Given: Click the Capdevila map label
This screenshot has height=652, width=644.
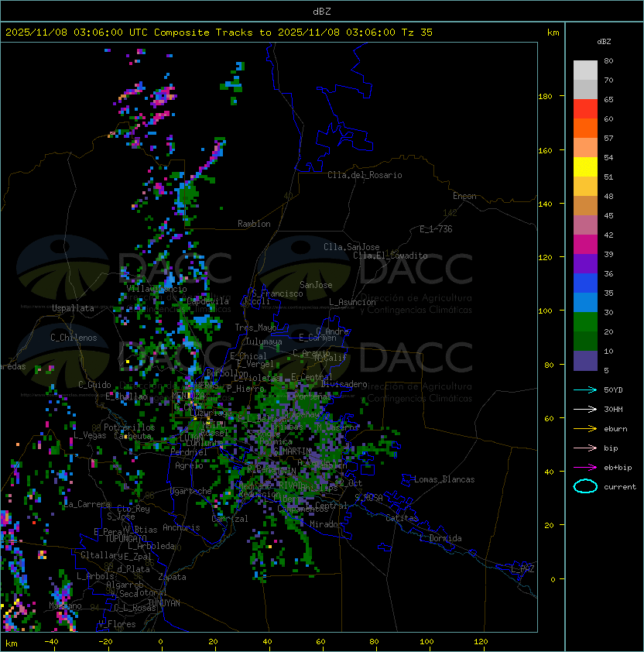Looking at the screenshot, I should pos(207,301).
